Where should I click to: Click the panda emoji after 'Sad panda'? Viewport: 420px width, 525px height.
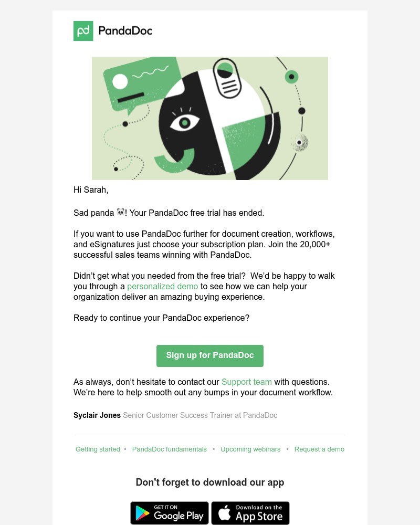pyautogui.click(x=121, y=212)
